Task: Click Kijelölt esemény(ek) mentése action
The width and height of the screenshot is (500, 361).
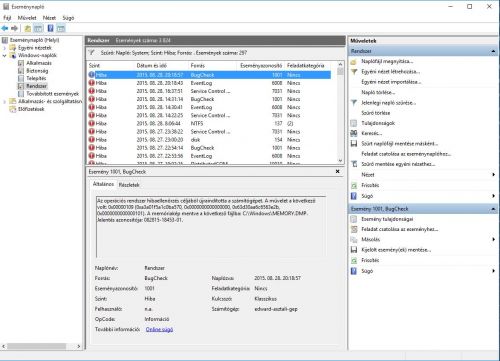Action: pyautogui.click(x=396, y=250)
